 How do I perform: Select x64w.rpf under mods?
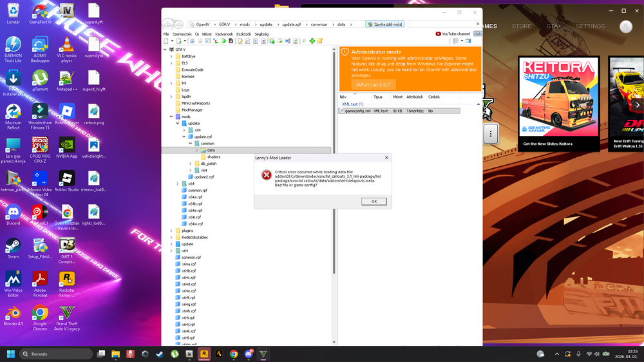(x=196, y=224)
